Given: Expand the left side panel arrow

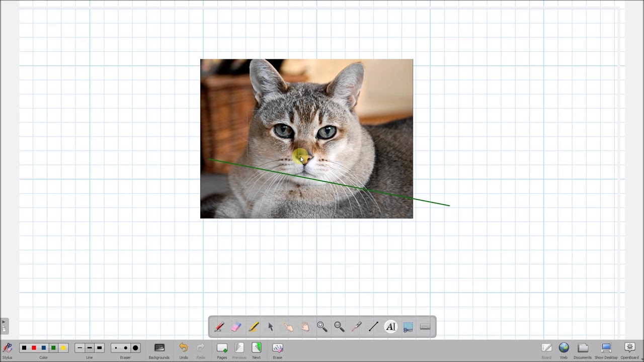Looking at the screenshot, I should pyautogui.click(x=4, y=322).
